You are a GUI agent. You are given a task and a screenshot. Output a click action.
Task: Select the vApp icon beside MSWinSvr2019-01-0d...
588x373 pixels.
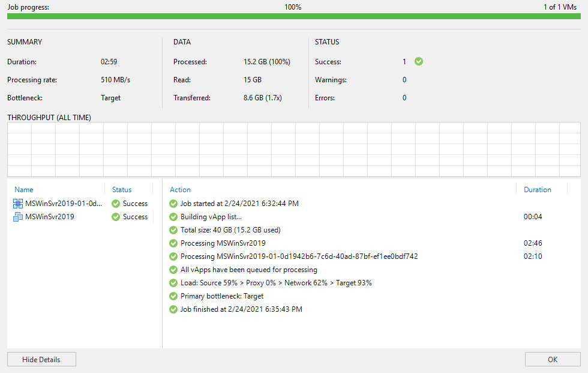(18, 204)
